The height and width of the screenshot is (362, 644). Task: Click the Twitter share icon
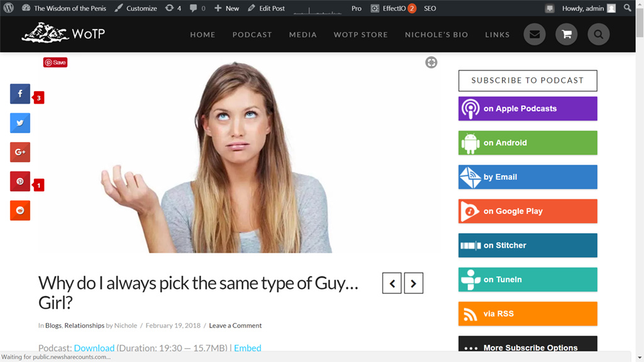pos(20,123)
